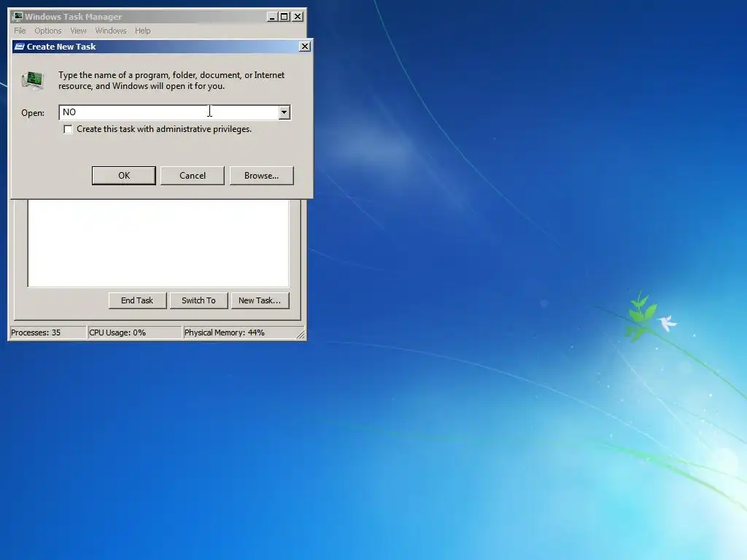This screenshot has height=560, width=747.
Task: Click the End Task button
Action: click(x=137, y=300)
